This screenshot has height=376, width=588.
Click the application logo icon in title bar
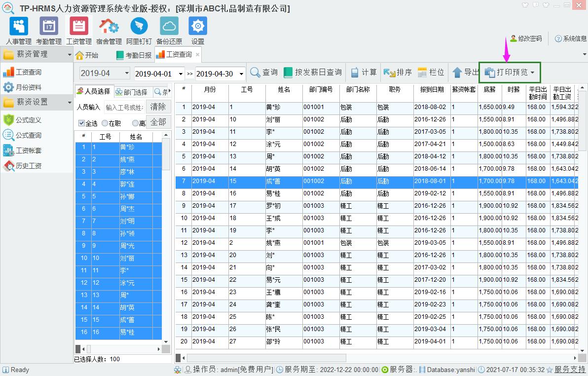coord(8,8)
